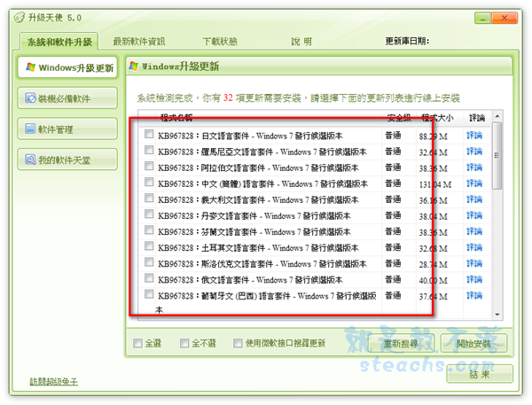Sort by the 程式大小 column header
This screenshot has height=405, width=532.
click(437, 118)
